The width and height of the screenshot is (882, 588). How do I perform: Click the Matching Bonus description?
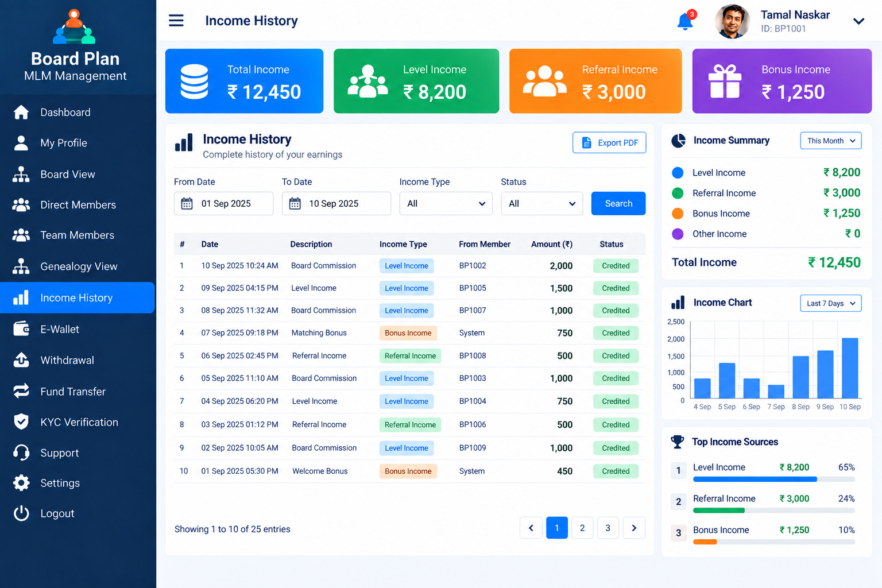pyautogui.click(x=319, y=333)
